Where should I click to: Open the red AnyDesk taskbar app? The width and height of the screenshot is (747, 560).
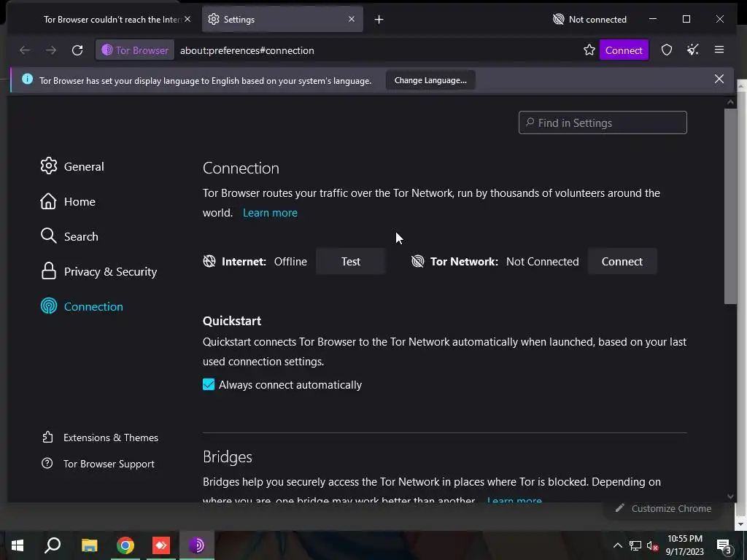coord(161,545)
